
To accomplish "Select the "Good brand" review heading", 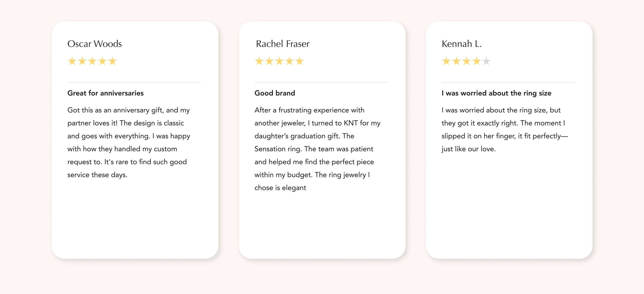I will tap(275, 93).
